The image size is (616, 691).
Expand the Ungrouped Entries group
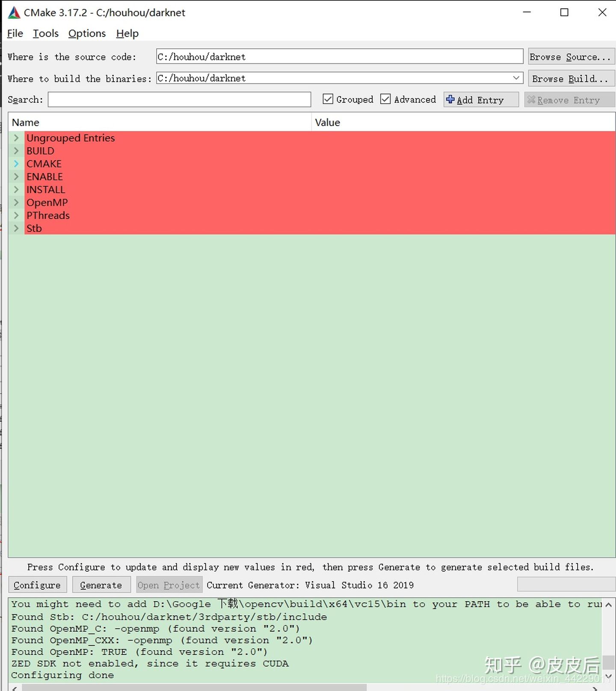[x=16, y=138]
